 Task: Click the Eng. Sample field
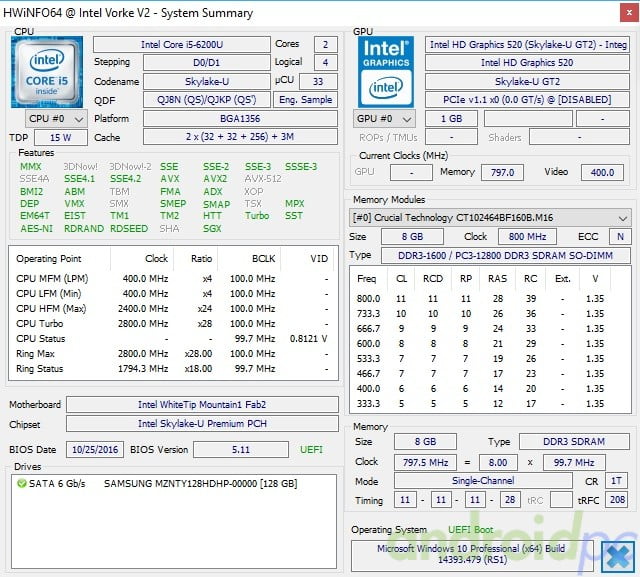click(x=305, y=100)
